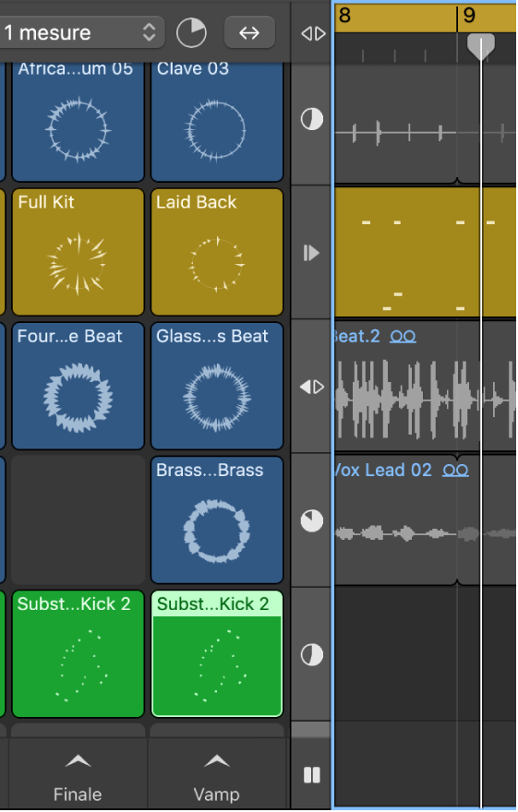The width and height of the screenshot is (518, 812).
Task: Click the playhead handle in the ruler
Action: point(481,47)
